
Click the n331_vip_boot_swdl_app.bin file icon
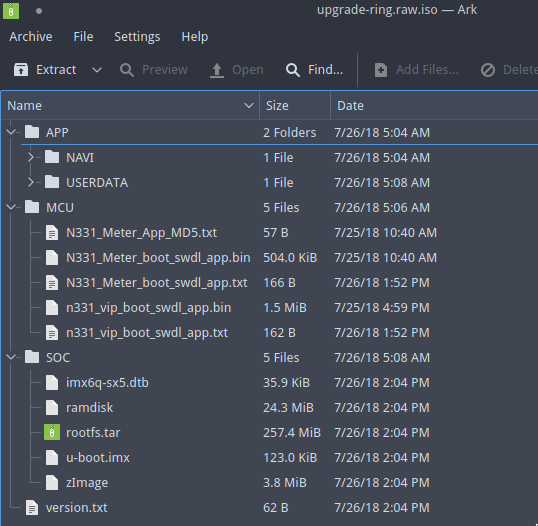(52, 308)
